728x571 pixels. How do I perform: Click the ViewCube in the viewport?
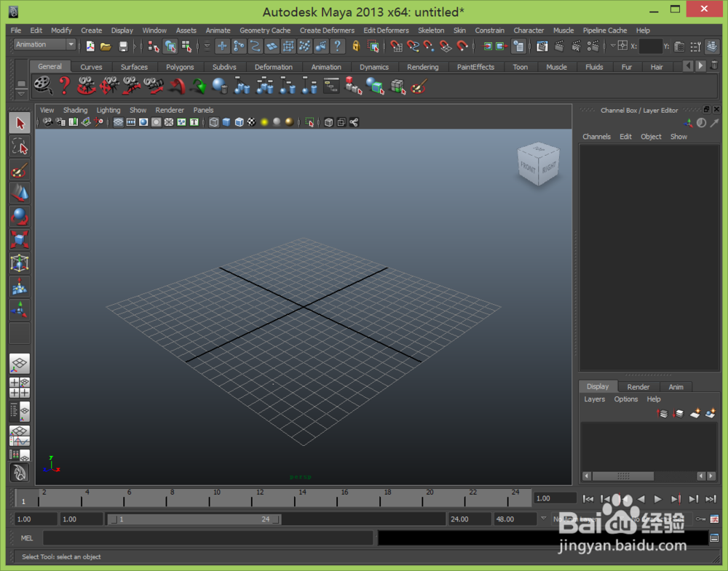(537, 164)
